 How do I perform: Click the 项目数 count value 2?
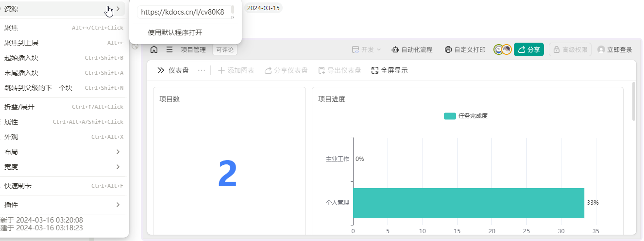[227, 174]
